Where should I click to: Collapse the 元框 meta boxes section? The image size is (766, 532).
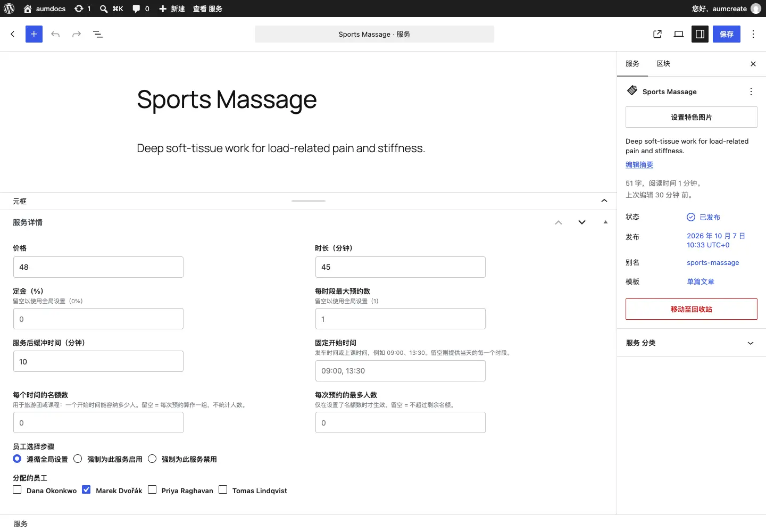click(604, 201)
